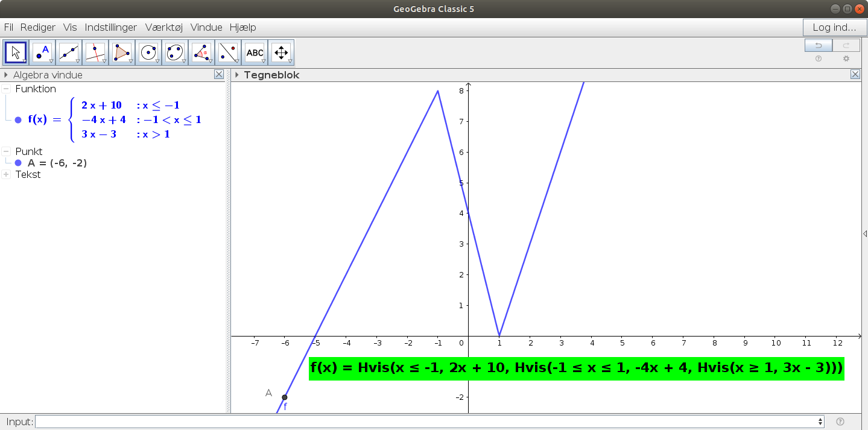This screenshot has width=868, height=430.
Task: Click the Redo button
Action: [846, 45]
